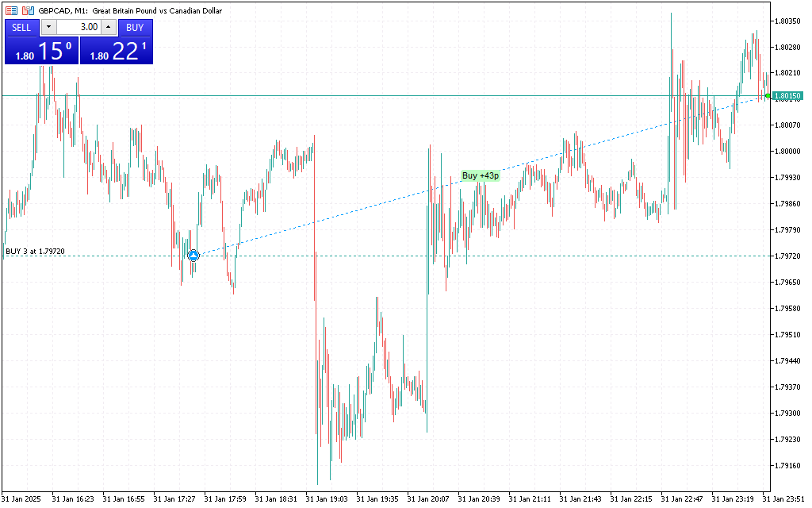The height and width of the screenshot is (508, 812).
Task: Increase trade volume with up arrow
Action: tap(108, 27)
